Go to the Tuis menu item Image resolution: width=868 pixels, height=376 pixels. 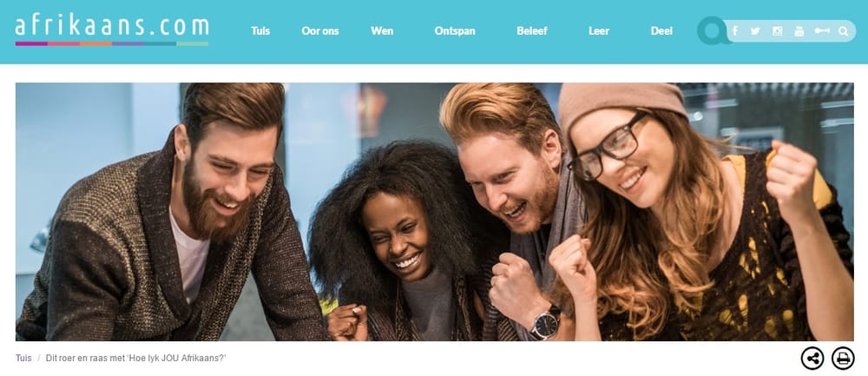coord(260,31)
